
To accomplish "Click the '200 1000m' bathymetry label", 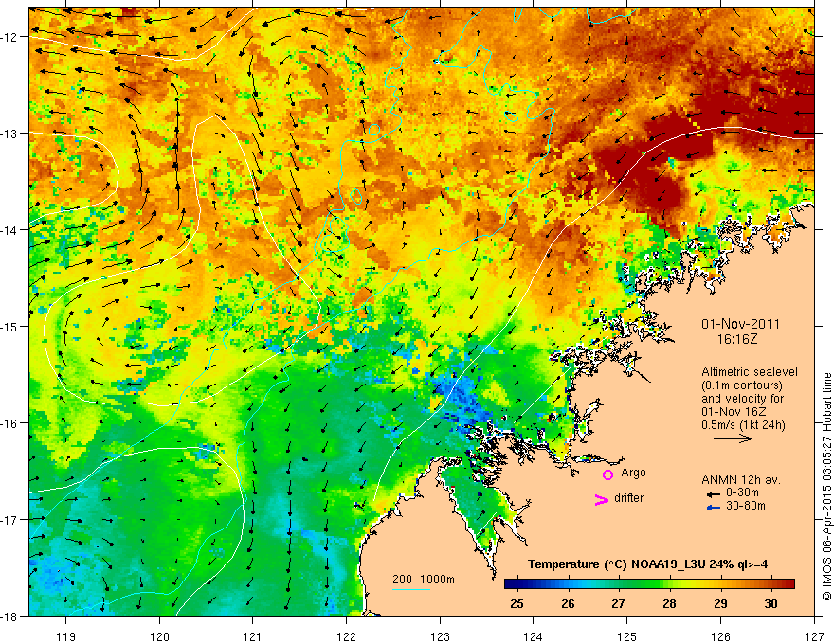I will point(424,580).
